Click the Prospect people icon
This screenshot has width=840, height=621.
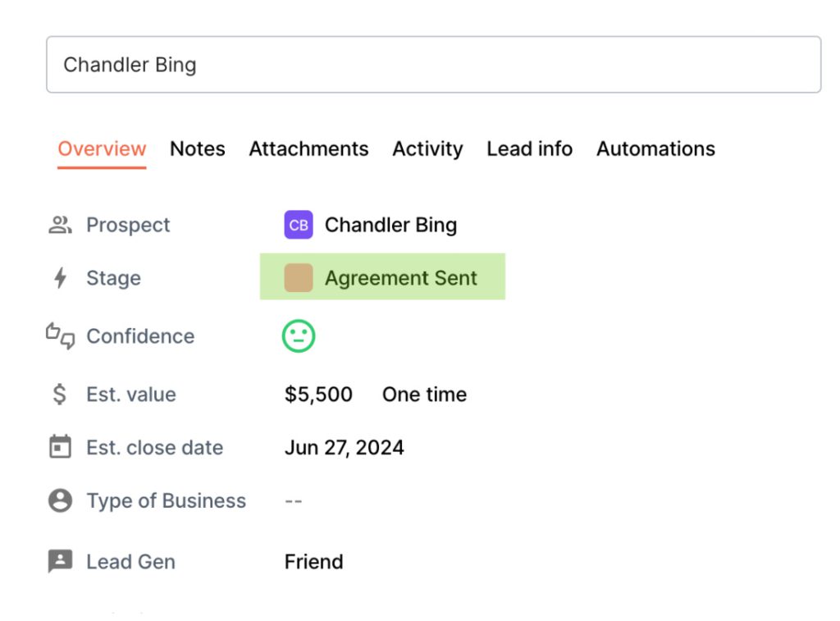click(60, 225)
